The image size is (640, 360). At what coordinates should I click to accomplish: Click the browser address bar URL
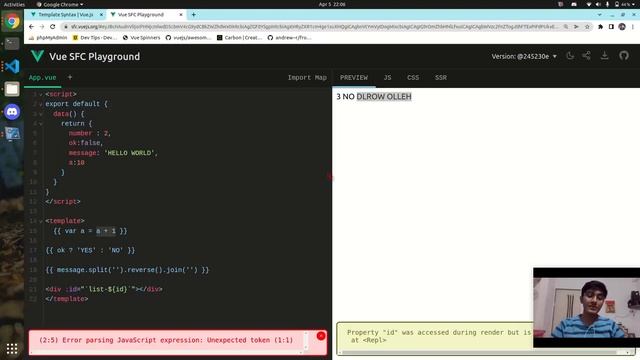coord(314,27)
